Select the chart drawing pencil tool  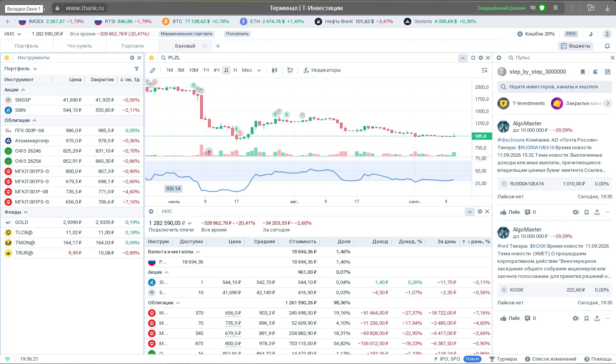point(153,70)
